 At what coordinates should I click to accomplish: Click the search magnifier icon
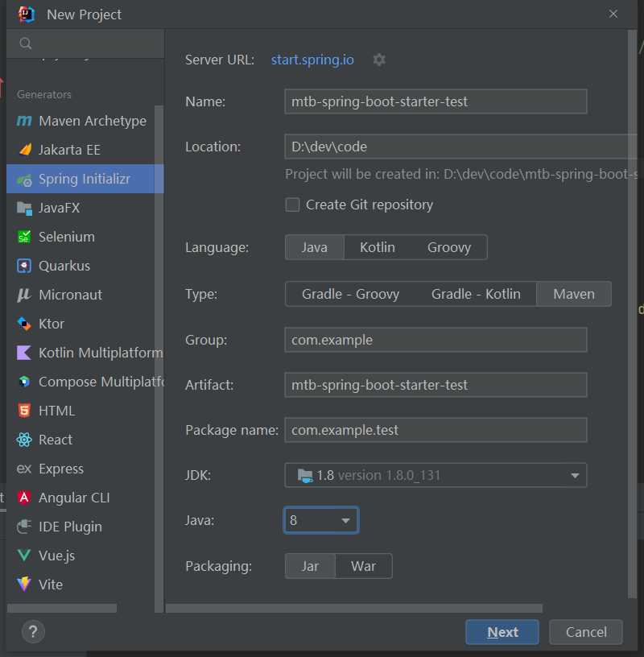[x=26, y=43]
